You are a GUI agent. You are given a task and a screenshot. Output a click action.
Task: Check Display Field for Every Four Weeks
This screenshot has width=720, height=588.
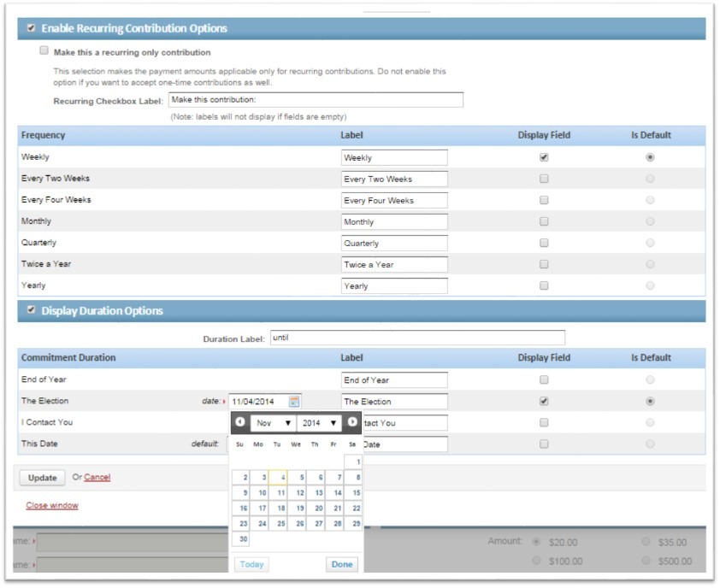pyautogui.click(x=544, y=200)
